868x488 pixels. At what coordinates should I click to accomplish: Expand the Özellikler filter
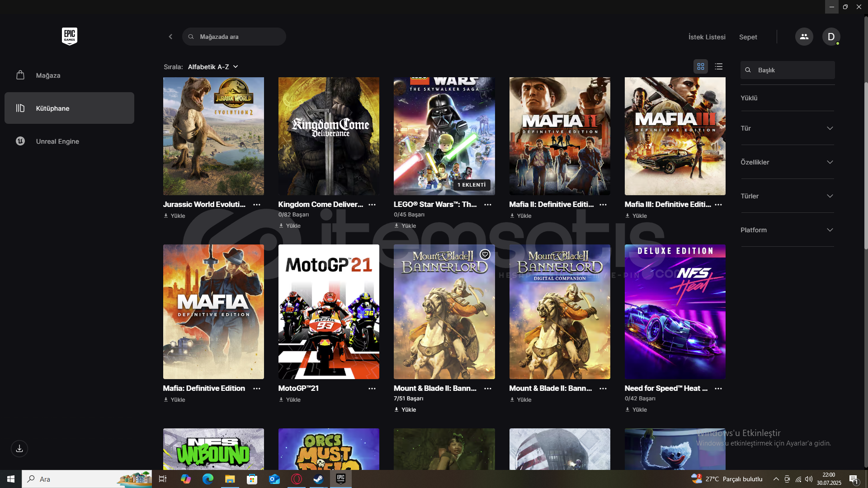(x=787, y=162)
